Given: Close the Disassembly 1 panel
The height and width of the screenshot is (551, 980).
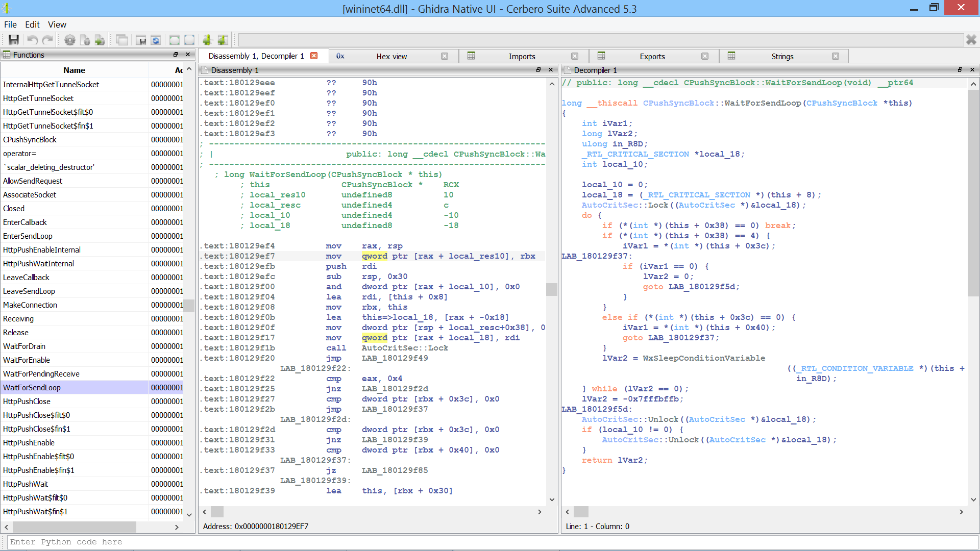Looking at the screenshot, I should pos(551,70).
